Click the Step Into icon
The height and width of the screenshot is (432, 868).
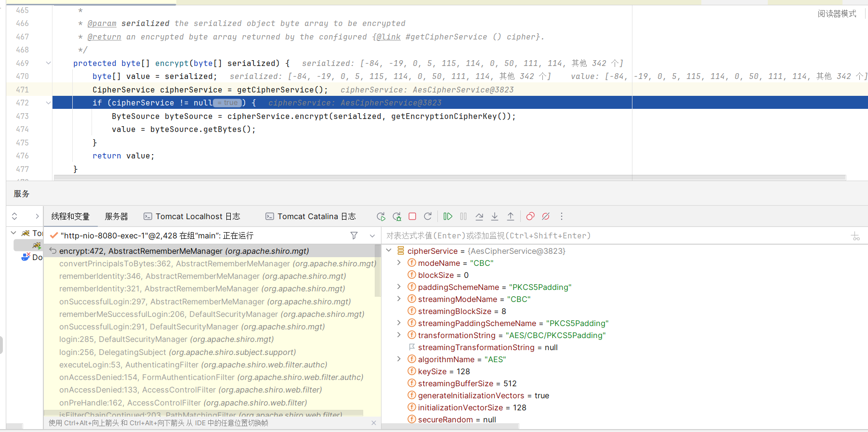(495, 216)
